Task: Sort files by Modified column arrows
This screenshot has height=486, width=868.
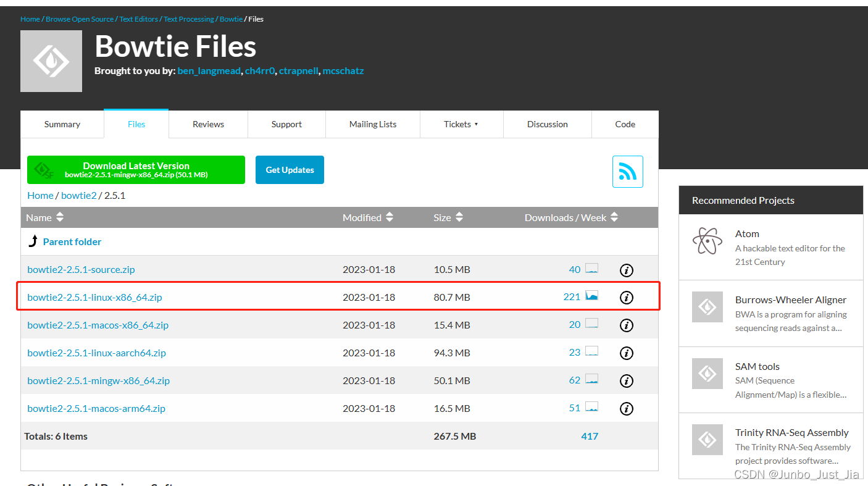Action: pos(389,217)
